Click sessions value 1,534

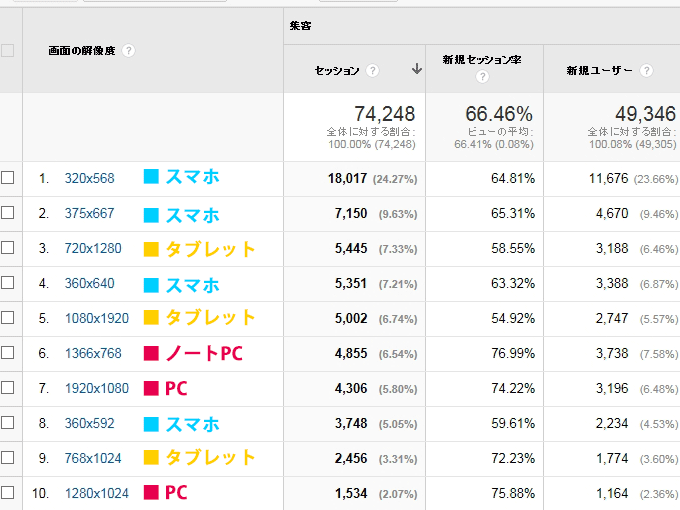(x=351, y=494)
